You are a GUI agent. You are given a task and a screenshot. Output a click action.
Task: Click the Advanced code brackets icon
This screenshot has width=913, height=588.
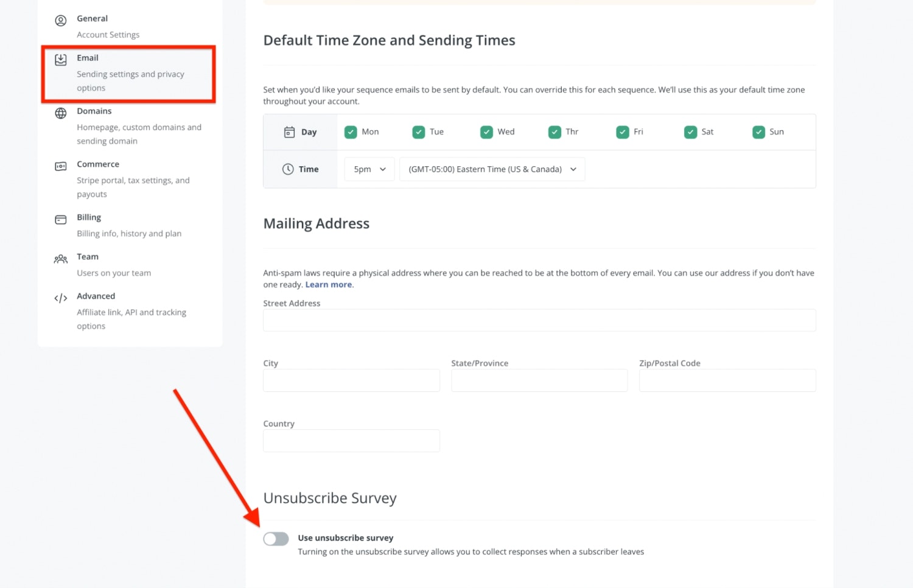coord(61,298)
